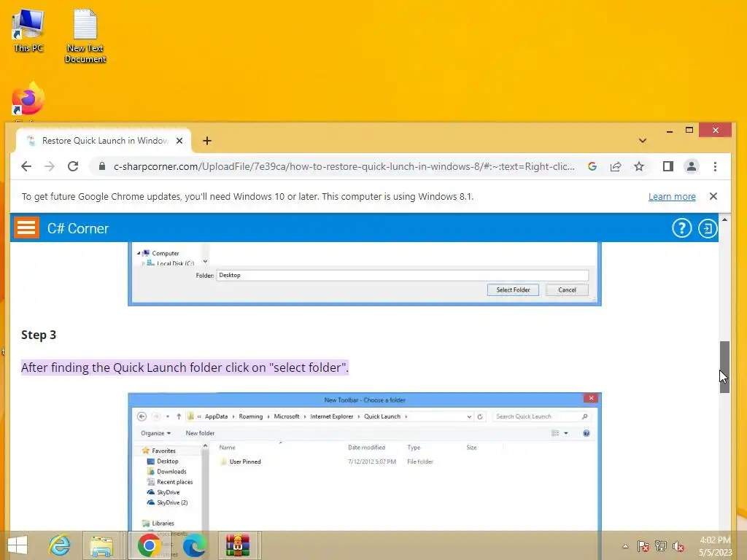Go back to previous page in Chrome
747x560 pixels.
(26, 166)
